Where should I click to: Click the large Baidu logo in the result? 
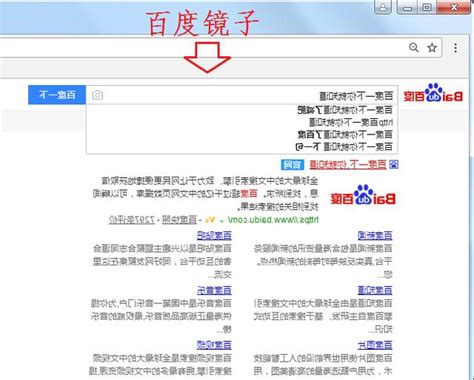[x=363, y=195]
